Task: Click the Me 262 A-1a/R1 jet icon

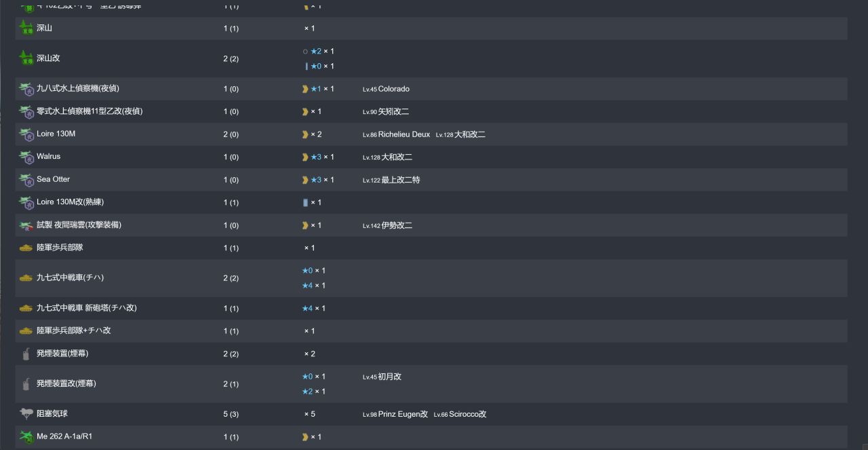Action: [26, 436]
